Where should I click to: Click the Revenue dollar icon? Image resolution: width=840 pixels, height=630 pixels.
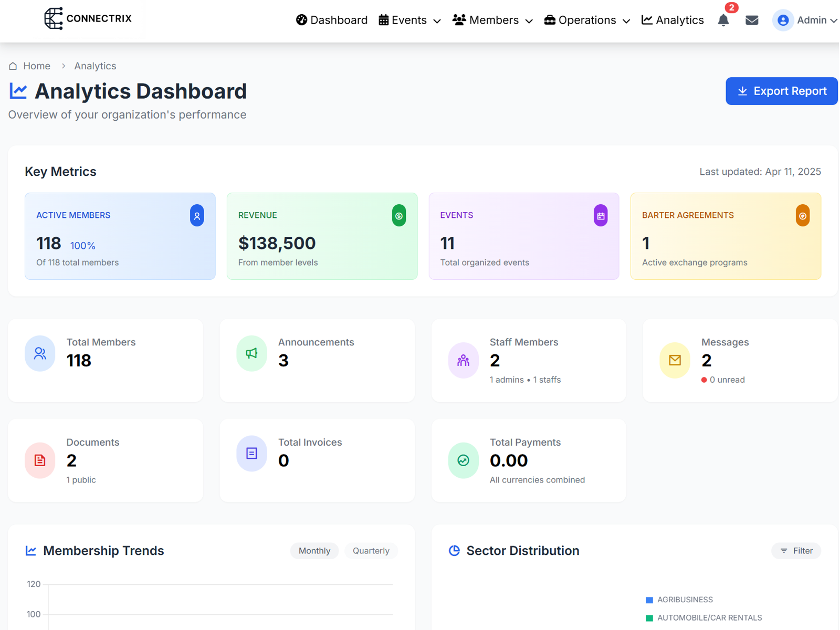click(399, 216)
